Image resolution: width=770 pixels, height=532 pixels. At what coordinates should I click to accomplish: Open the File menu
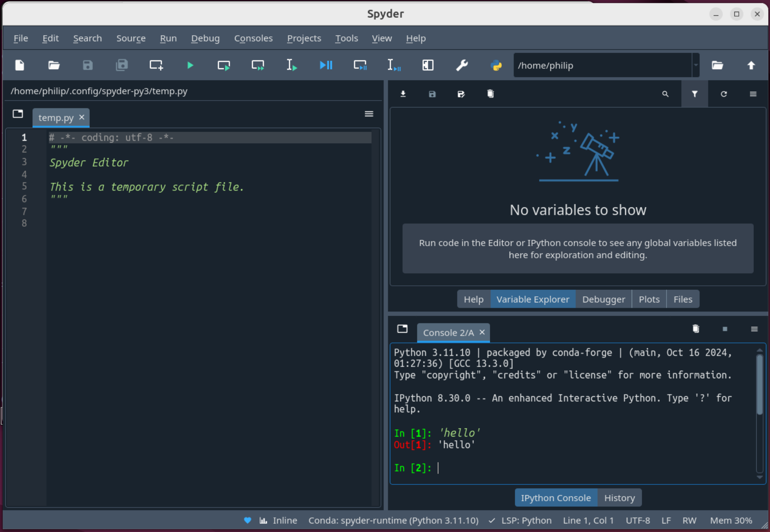tap(21, 38)
